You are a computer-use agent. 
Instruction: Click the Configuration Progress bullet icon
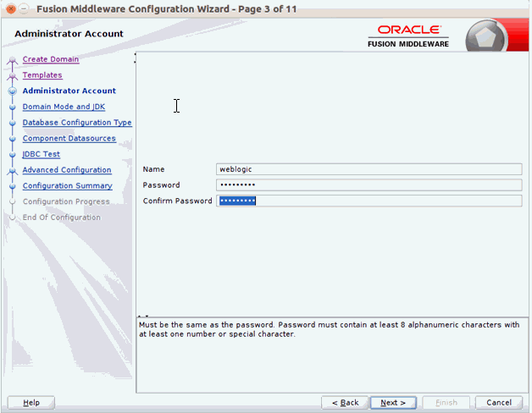13,201
